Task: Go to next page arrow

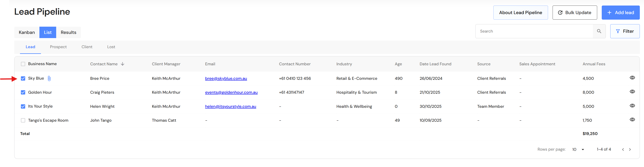Action: (x=630, y=149)
